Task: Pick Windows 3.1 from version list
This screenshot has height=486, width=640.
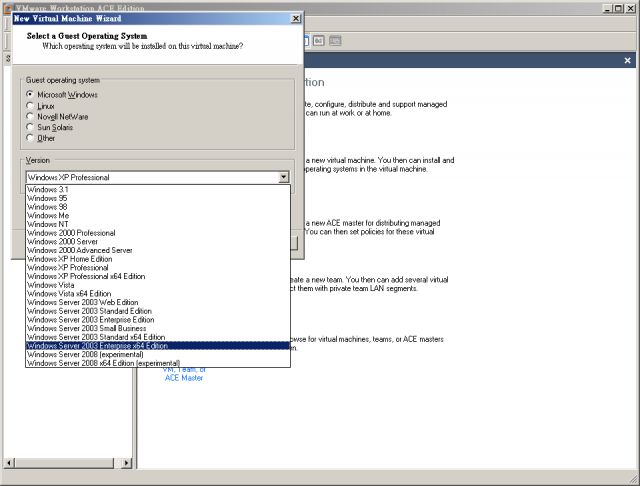Action: 158,189
